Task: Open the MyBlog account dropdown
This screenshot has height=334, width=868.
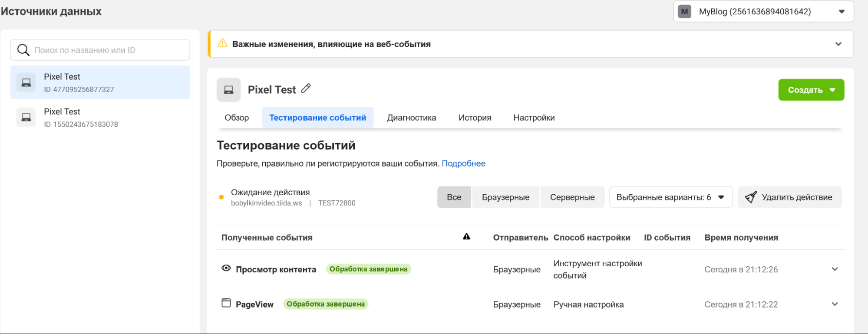Action: (763, 12)
